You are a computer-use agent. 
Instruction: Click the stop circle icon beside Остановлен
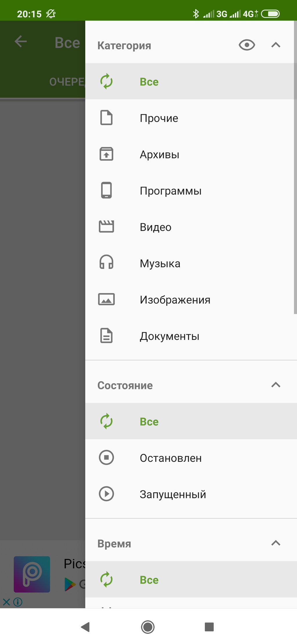pyautogui.click(x=106, y=458)
